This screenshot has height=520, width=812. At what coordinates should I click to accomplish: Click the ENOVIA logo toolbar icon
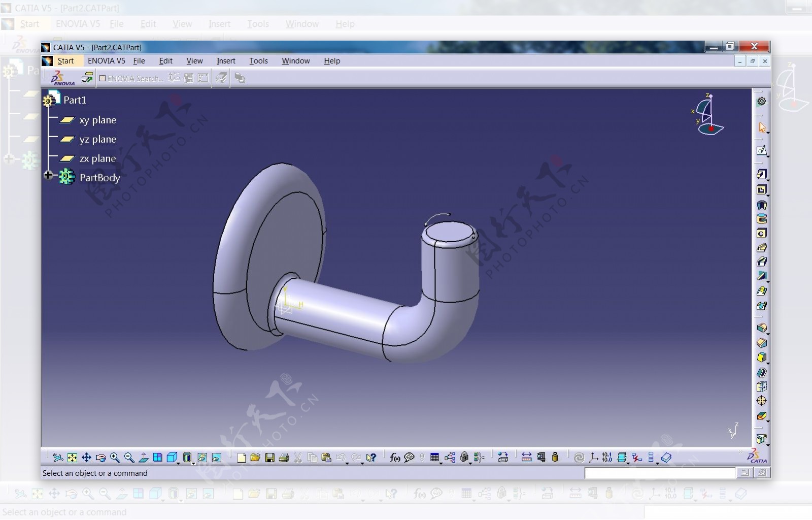click(62, 78)
